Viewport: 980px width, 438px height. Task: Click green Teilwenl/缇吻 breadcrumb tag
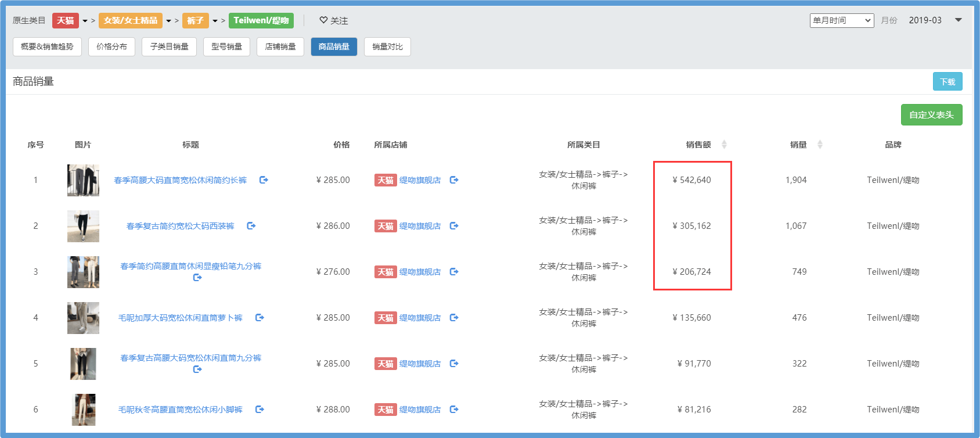coord(261,20)
